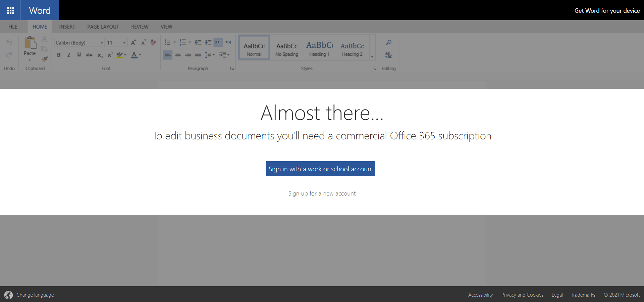Expand the Styles gallery arrow

[x=372, y=57]
